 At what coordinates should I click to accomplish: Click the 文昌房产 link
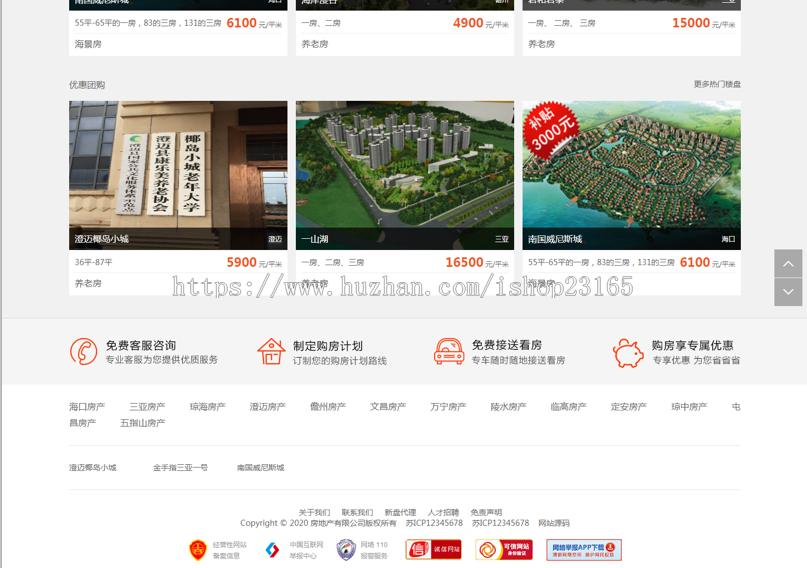[388, 406]
